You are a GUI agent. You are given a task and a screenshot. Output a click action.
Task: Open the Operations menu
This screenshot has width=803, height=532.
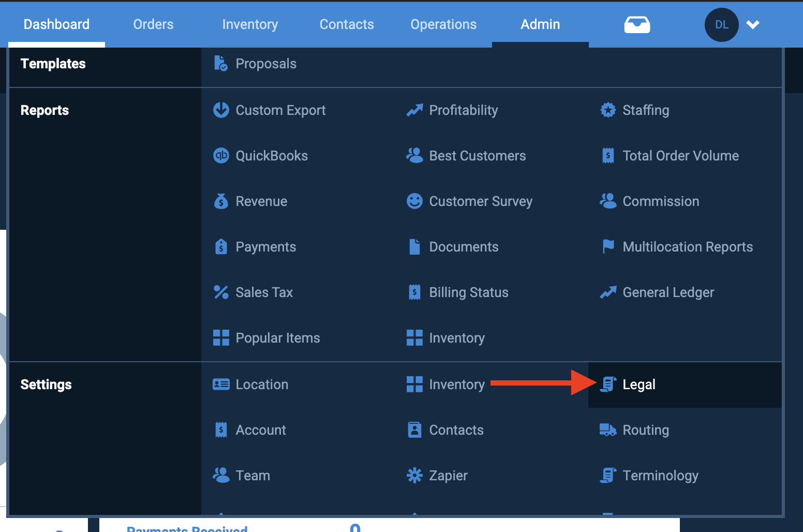tap(443, 24)
